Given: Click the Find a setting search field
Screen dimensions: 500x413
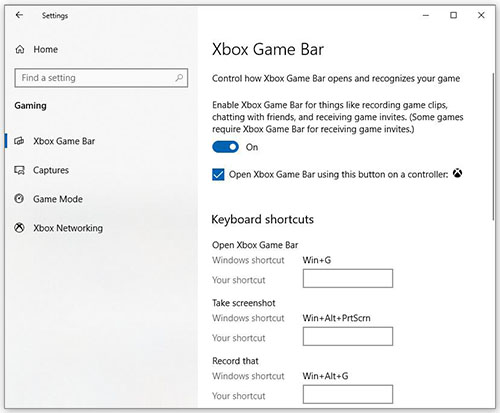Looking at the screenshot, I should pyautogui.click(x=101, y=78).
